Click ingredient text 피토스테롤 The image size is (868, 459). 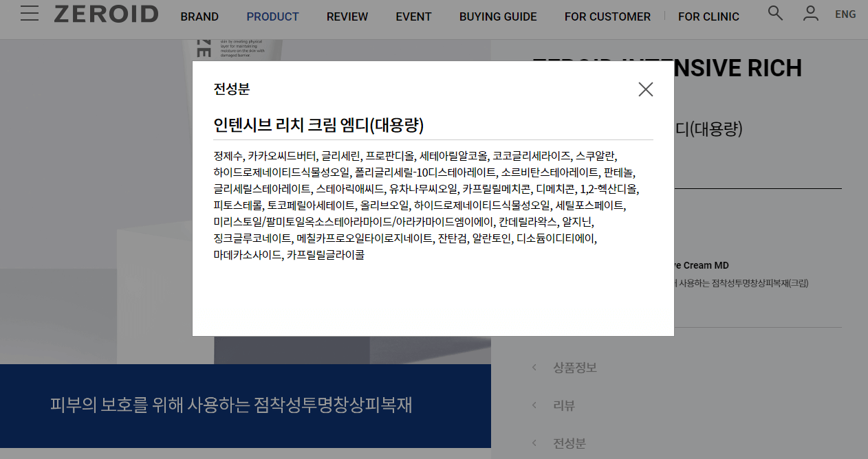pos(238,205)
